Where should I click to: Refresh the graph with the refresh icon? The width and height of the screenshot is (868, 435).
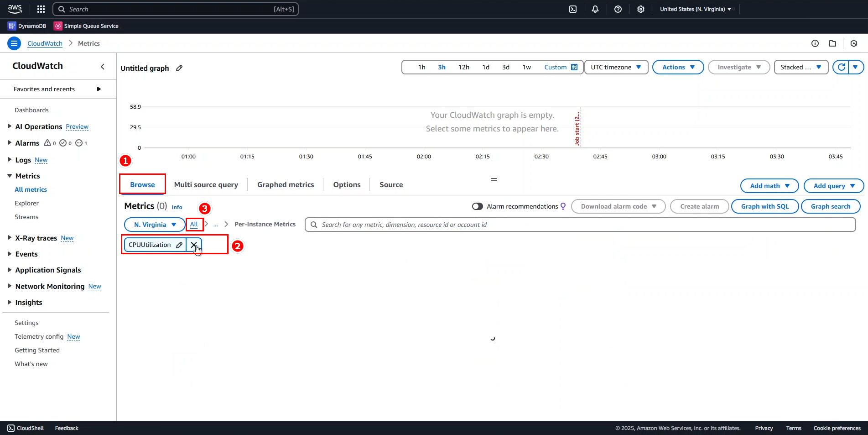pos(842,67)
